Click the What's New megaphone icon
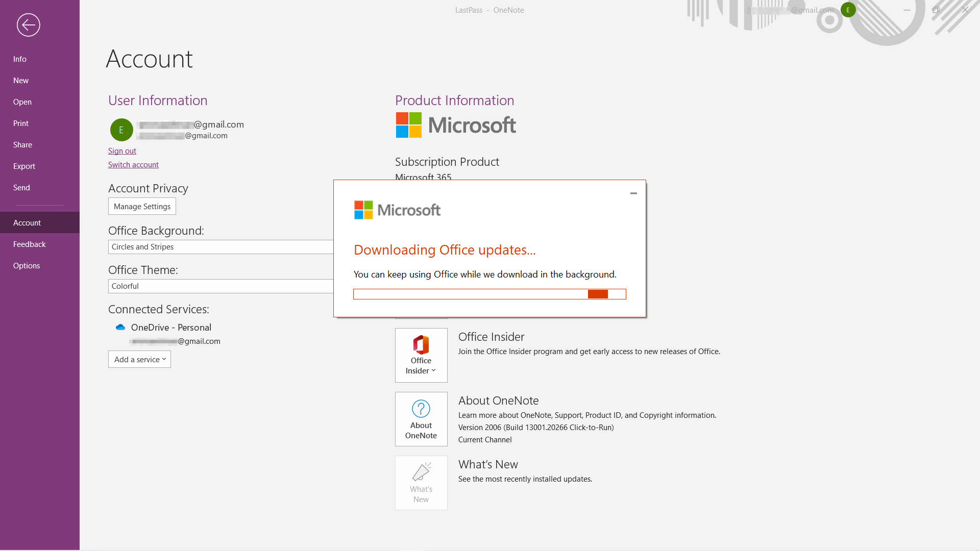Screen dimensions: 980x551 421,472
